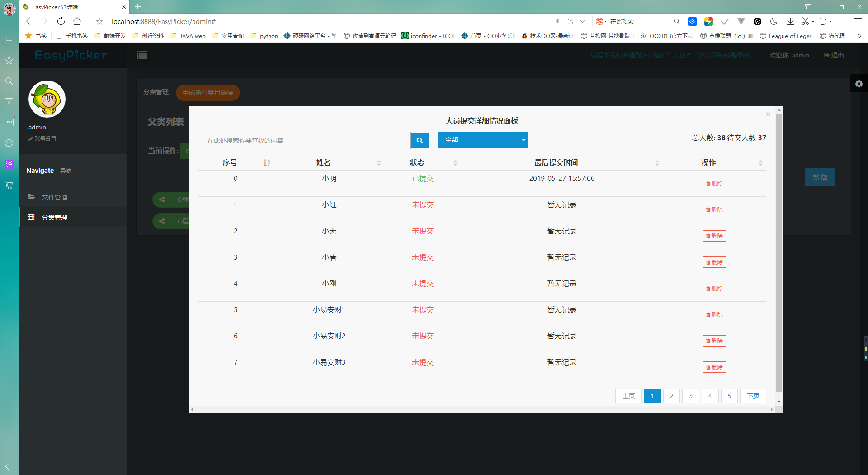Delete the 小刚 row
Image resolution: width=868 pixels, height=475 pixels.
pos(714,289)
